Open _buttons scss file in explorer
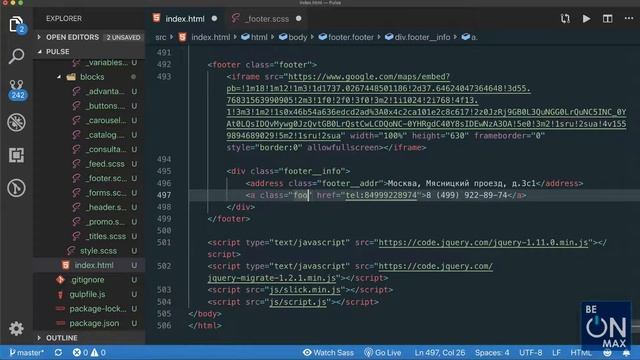The height and width of the screenshot is (360, 640). (x=105, y=106)
